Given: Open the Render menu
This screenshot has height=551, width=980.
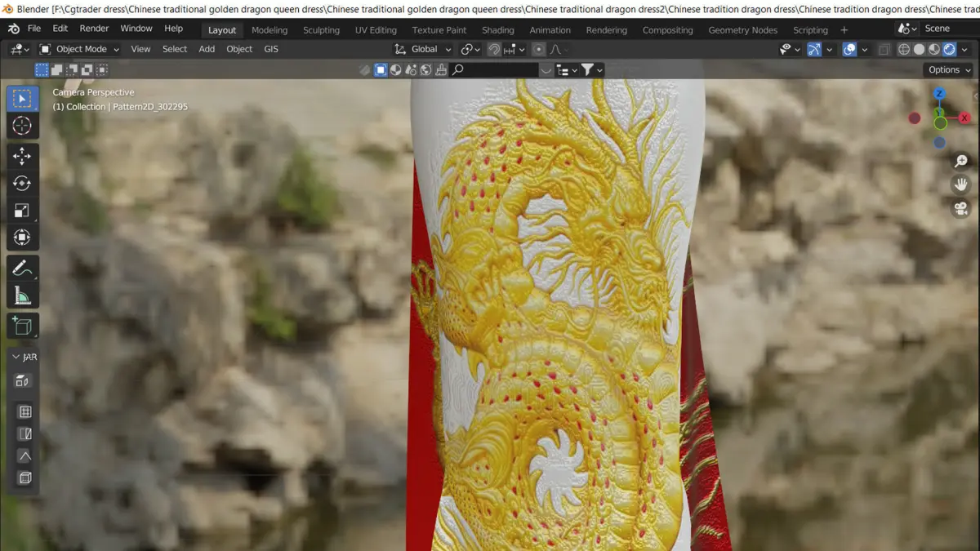Looking at the screenshot, I should click(x=94, y=29).
